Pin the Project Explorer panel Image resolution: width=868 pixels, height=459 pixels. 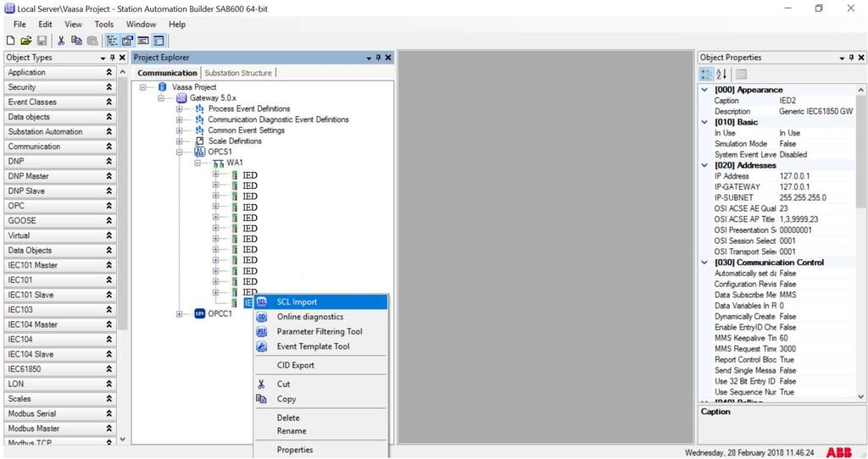[x=378, y=58]
